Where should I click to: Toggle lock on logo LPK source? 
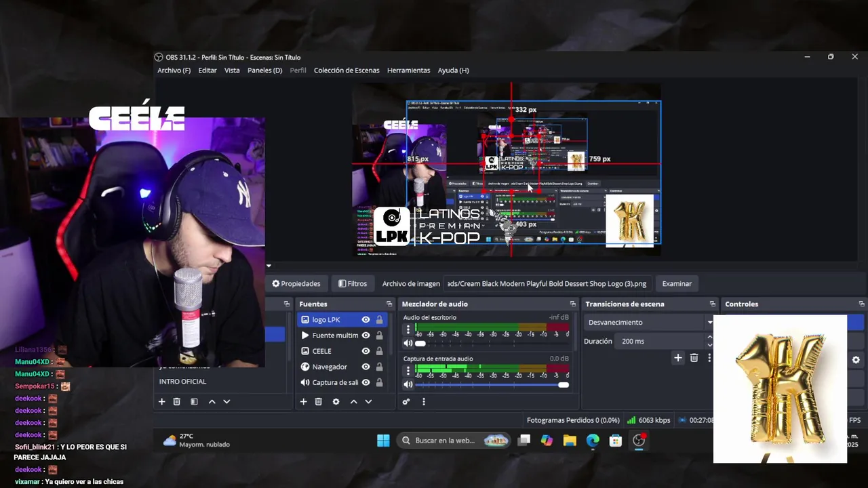click(x=379, y=320)
